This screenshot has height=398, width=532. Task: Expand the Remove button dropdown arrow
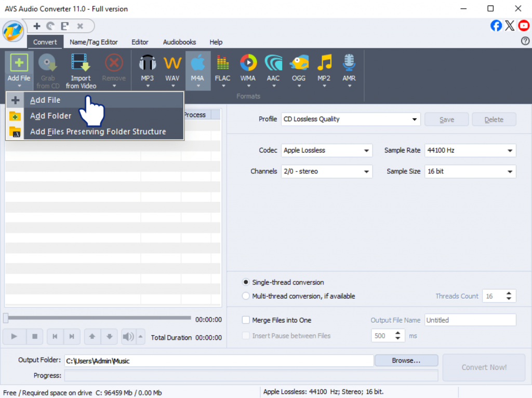(114, 86)
